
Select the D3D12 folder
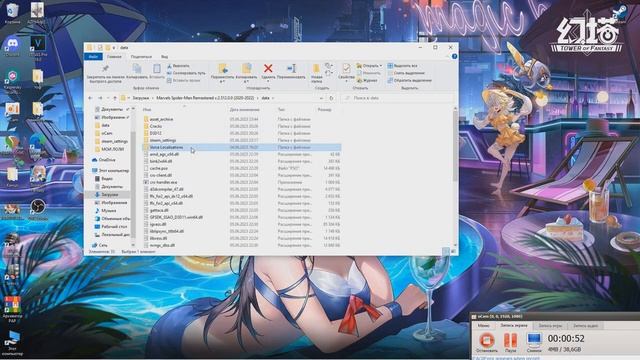click(156, 133)
